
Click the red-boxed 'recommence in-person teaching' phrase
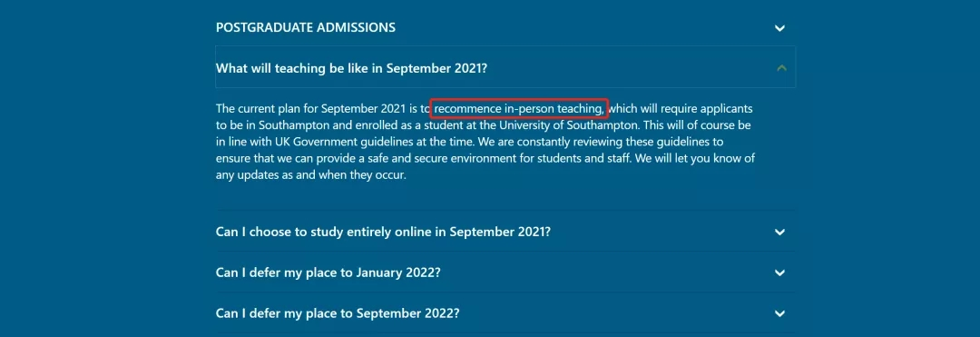pyautogui.click(x=519, y=109)
